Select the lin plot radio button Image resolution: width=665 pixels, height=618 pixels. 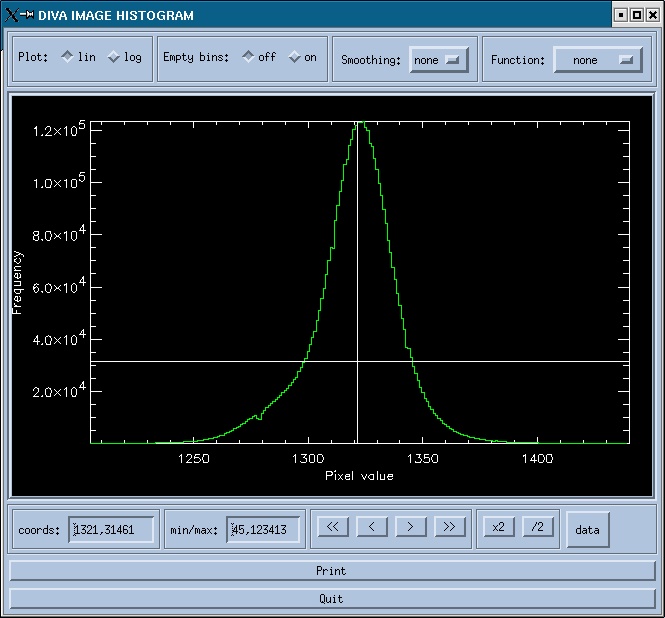tap(67, 57)
